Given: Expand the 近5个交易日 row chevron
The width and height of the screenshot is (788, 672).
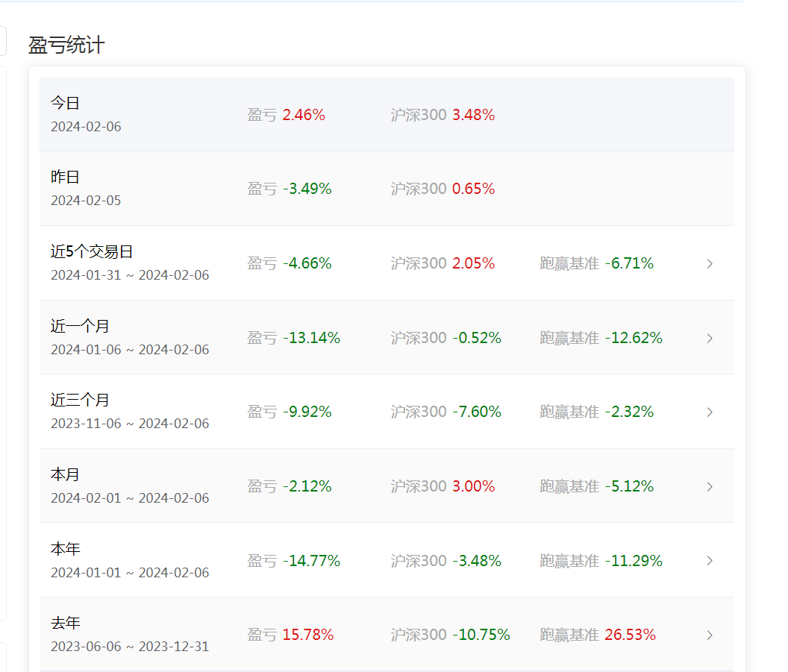Looking at the screenshot, I should coord(710,264).
